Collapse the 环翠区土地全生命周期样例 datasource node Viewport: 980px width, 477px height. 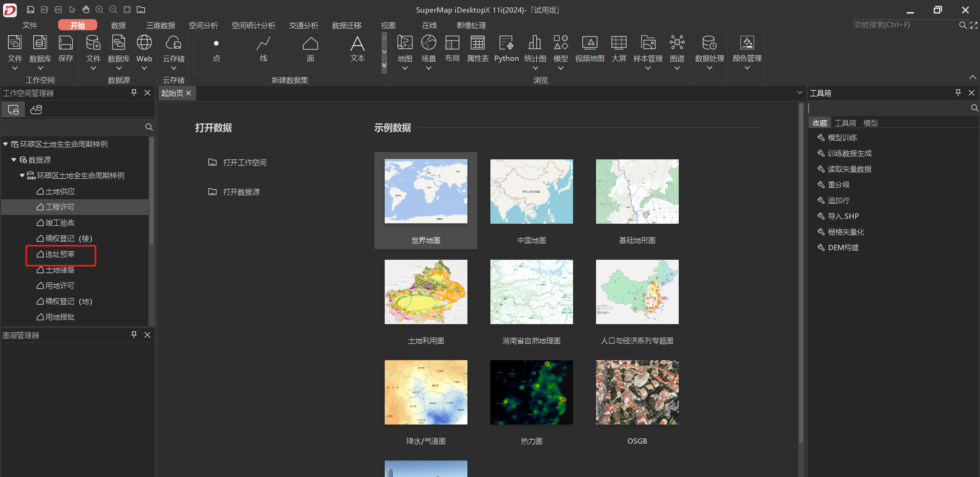point(22,175)
